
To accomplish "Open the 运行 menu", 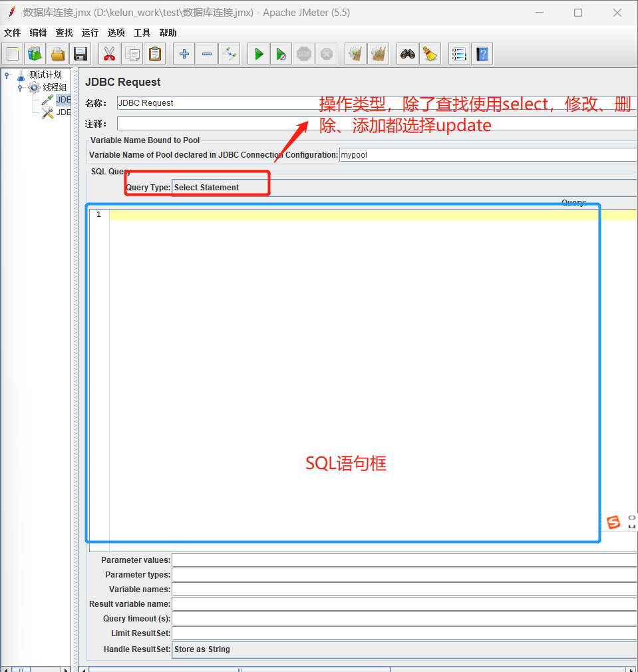I will click(90, 33).
